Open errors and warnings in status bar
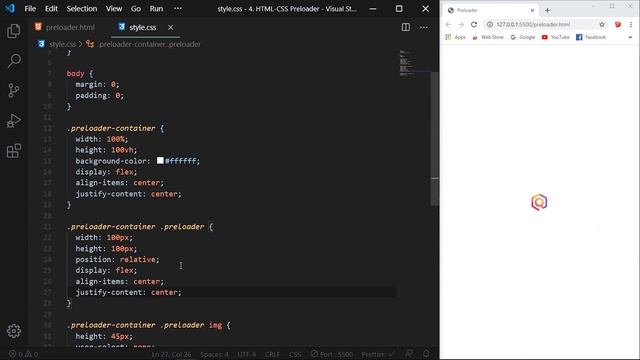Viewport: 640px width, 360px height. click(x=23, y=354)
